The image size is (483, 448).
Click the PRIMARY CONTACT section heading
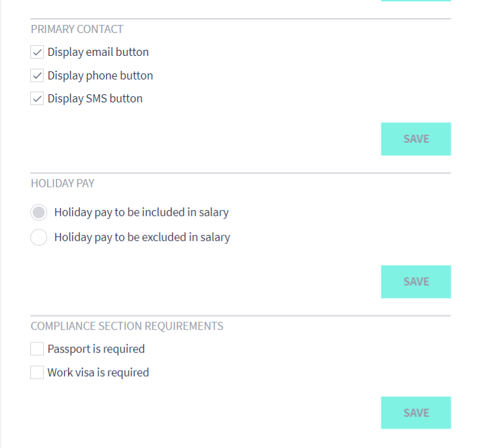[x=77, y=30]
